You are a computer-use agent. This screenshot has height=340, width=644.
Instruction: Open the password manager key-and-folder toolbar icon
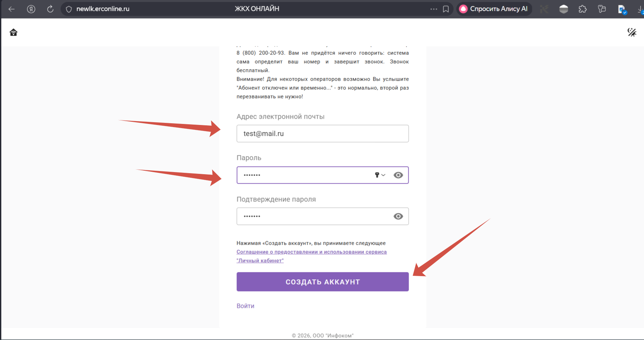click(x=602, y=9)
